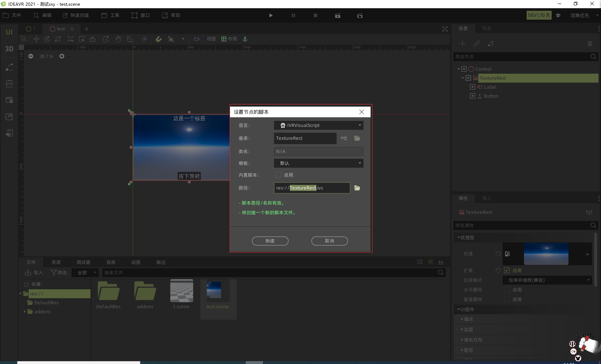601x364 pixels.
Task: Click the fullscreen toggle icon above viewport
Action: [x=445, y=29]
